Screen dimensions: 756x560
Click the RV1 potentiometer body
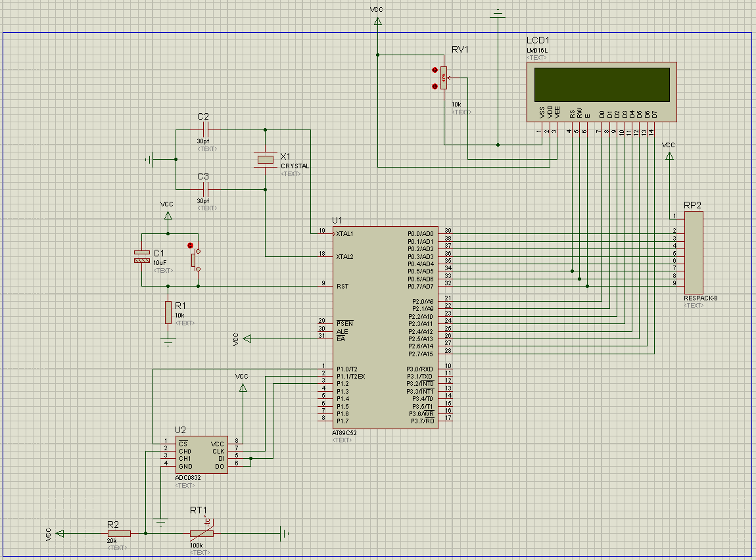pyautogui.click(x=444, y=78)
